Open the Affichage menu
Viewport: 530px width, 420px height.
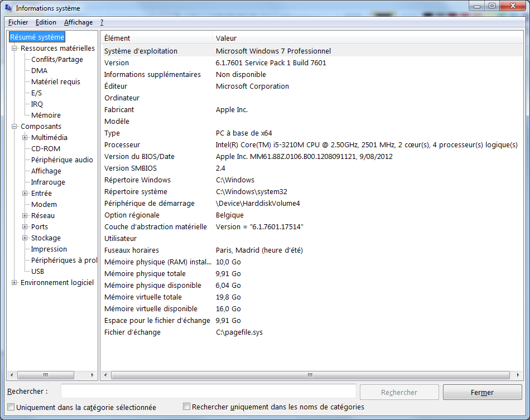coord(79,22)
